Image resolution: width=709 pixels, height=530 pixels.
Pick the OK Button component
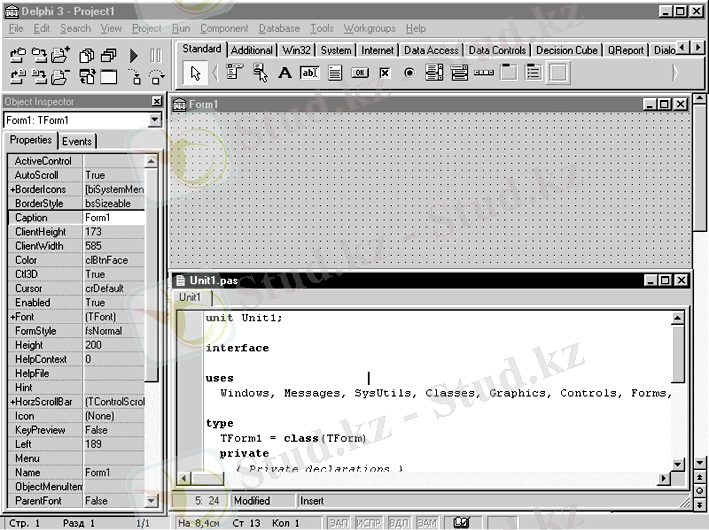pos(360,72)
